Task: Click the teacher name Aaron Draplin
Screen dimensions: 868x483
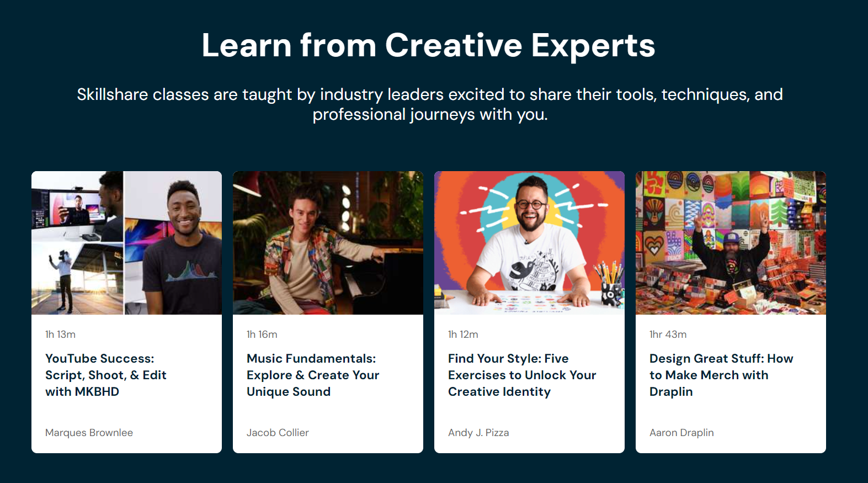Action: pos(681,433)
